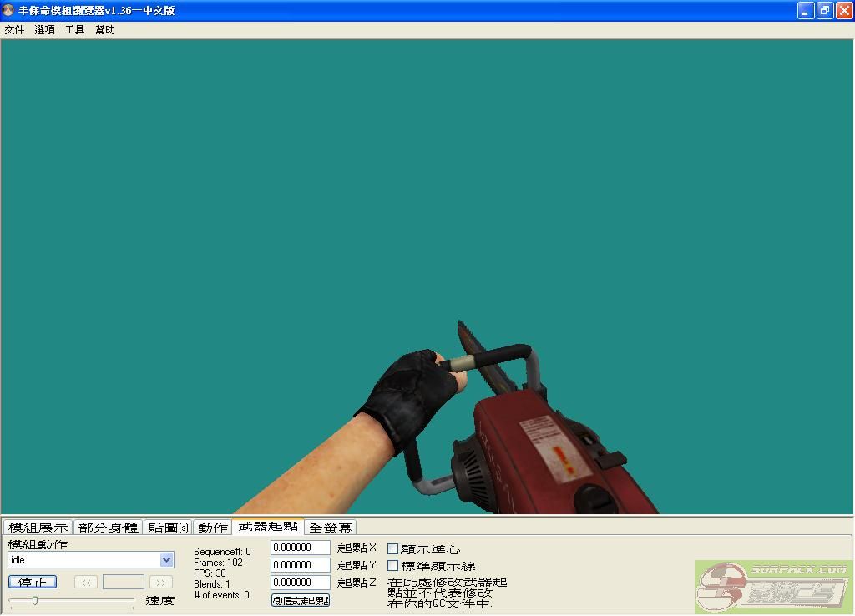Click the 起點 X origin input field

[301, 548]
